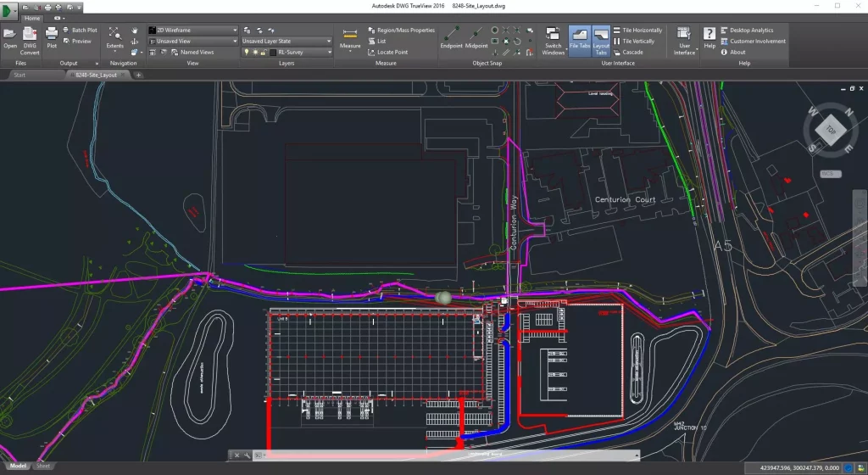Click the RL-Survey layer color swatch
Image resolution: width=868 pixels, height=475 pixels.
tap(273, 52)
